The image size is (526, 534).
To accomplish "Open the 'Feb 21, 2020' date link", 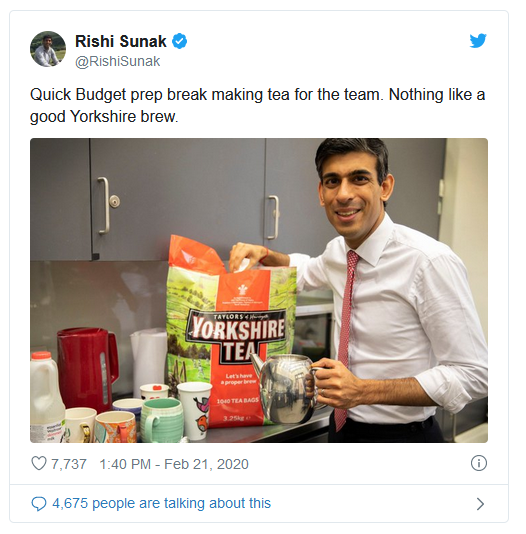I will pyautogui.click(x=206, y=464).
